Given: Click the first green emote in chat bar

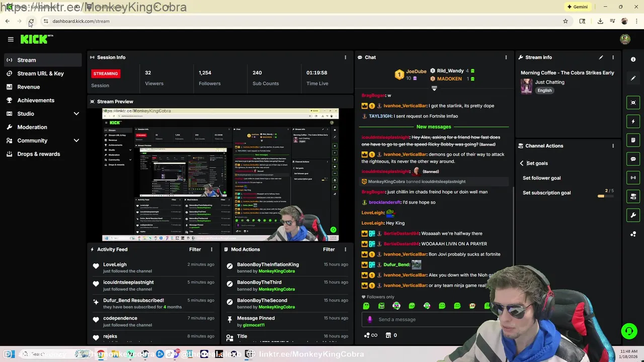Looking at the screenshot, I should (366, 306).
